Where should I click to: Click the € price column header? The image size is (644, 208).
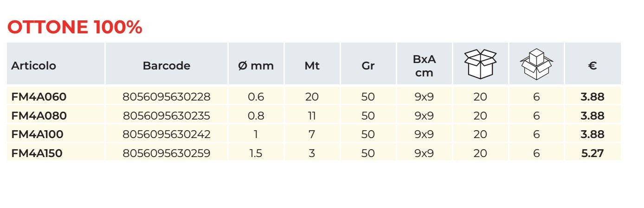pos(592,66)
